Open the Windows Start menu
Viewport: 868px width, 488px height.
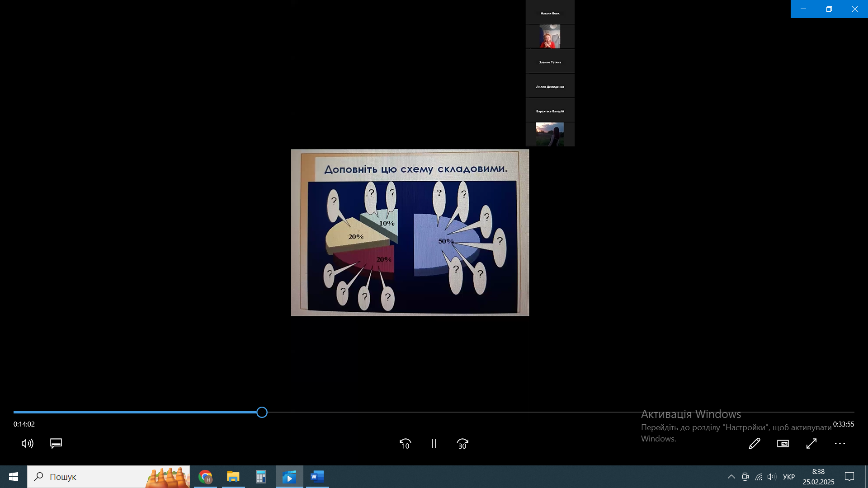tap(14, 477)
